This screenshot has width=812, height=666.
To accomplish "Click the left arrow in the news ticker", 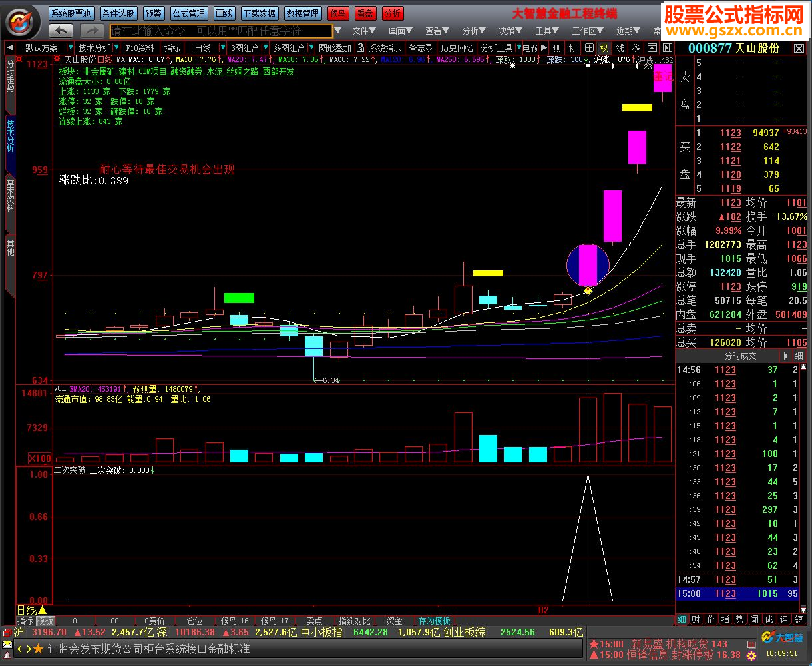I will click(x=20, y=649).
